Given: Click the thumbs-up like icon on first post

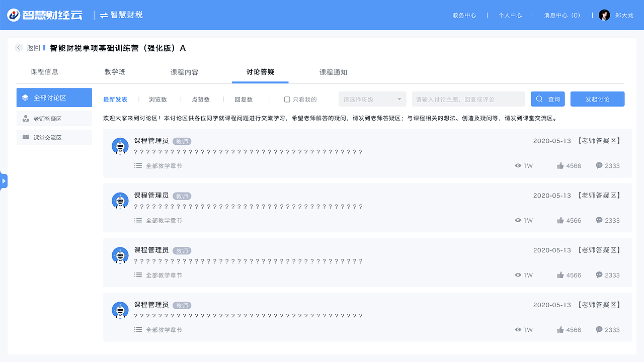Looking at the screenshot, I should point(560,165).
